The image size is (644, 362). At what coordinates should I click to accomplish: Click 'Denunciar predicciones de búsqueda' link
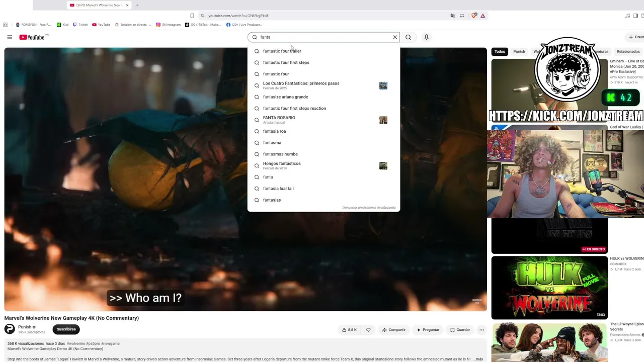point(369,208)
